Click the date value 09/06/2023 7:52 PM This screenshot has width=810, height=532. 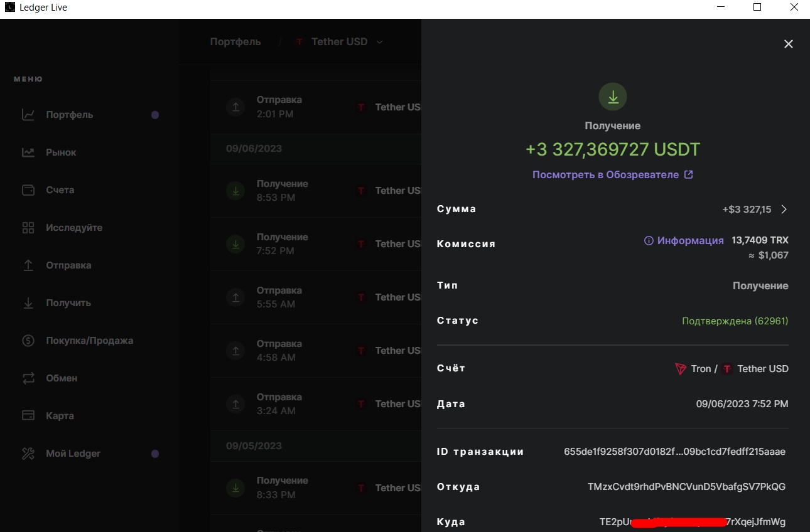(742, 404)
